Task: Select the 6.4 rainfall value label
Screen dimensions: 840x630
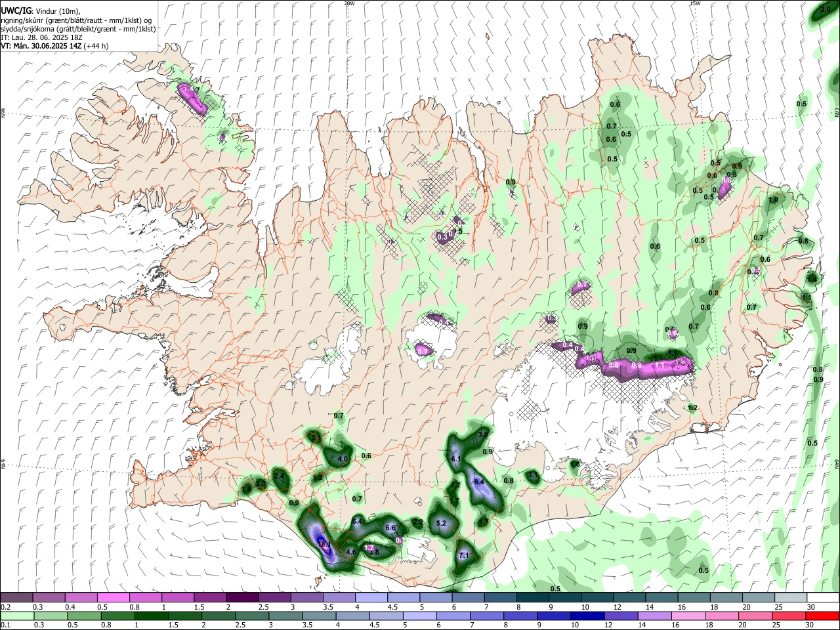Action: (x=358, y=521)
